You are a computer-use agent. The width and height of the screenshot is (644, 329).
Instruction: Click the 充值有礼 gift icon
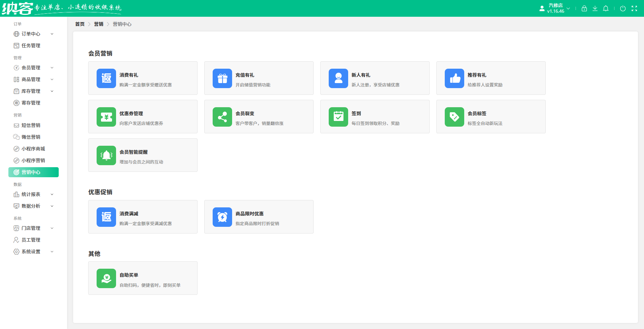pyautogui.click(x=222, y=78)
